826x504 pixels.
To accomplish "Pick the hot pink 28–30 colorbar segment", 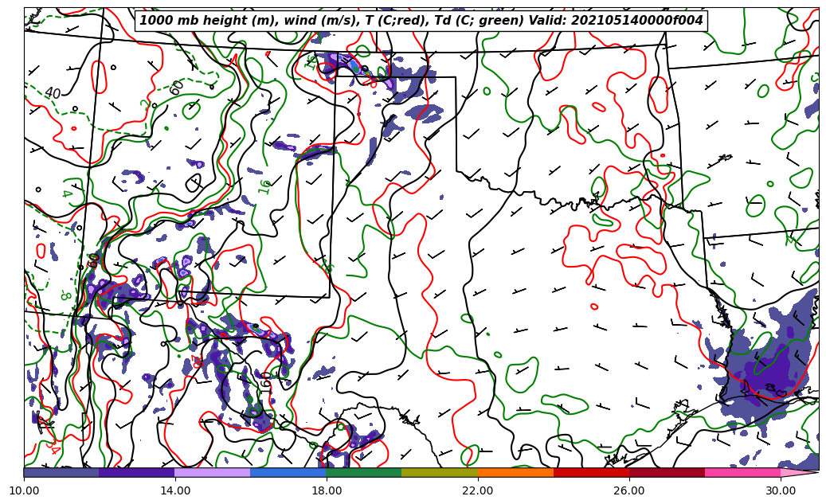I will coord(743,472).
